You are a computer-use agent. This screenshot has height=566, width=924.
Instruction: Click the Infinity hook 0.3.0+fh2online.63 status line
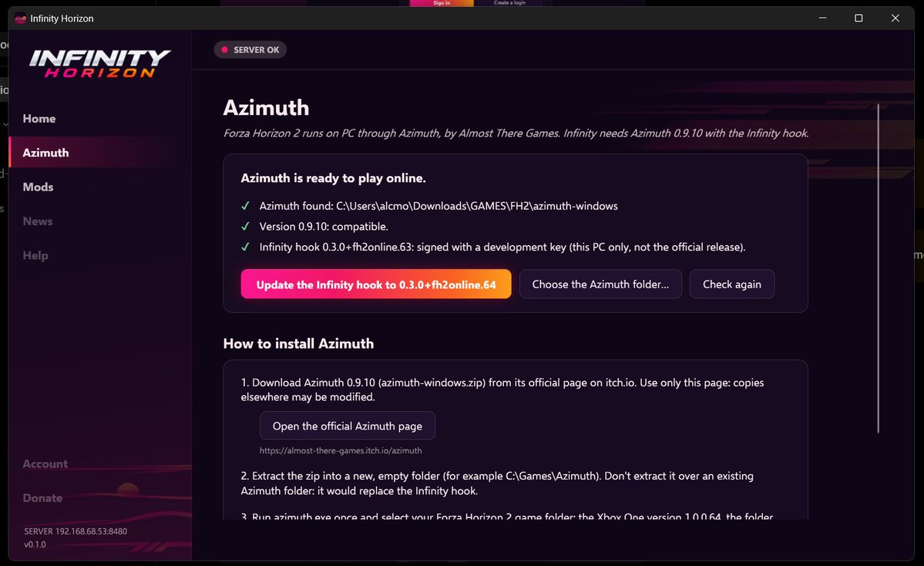[x=502, y=247]
